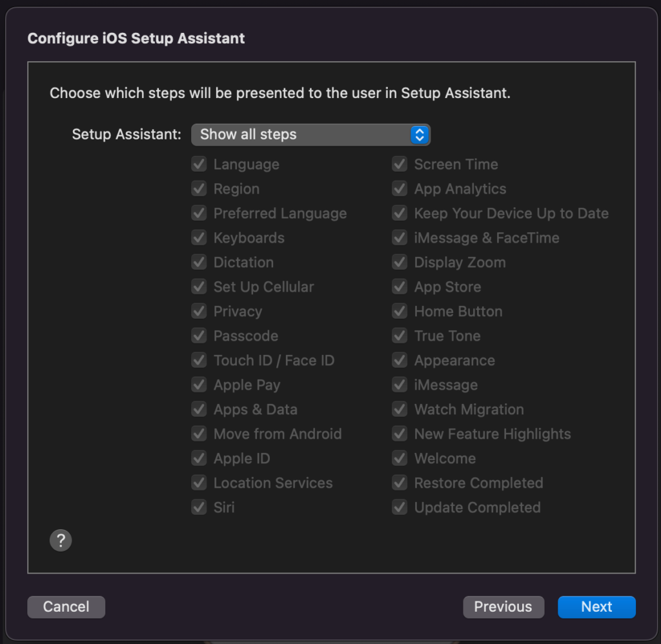The width and height of the screenshot is (661, 644).
Task: Click the Help question mark icon
Action: (x=61, y=540)
